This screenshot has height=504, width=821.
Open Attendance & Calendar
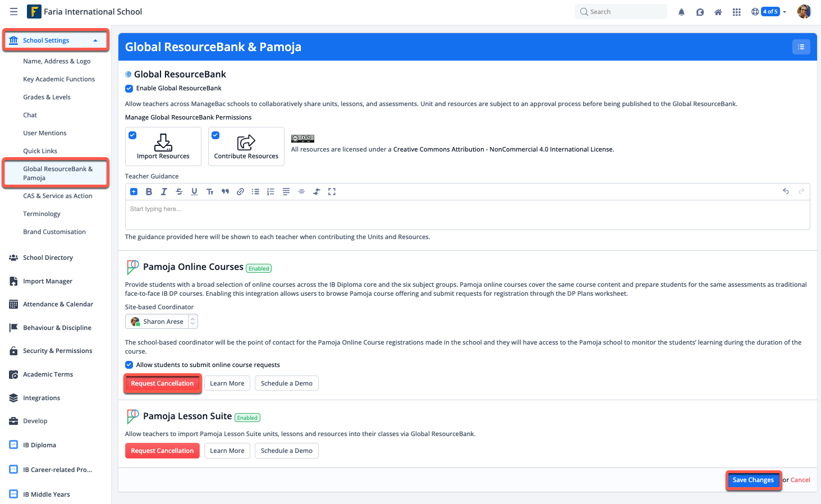pyautogui.click(x=58, y=304)
